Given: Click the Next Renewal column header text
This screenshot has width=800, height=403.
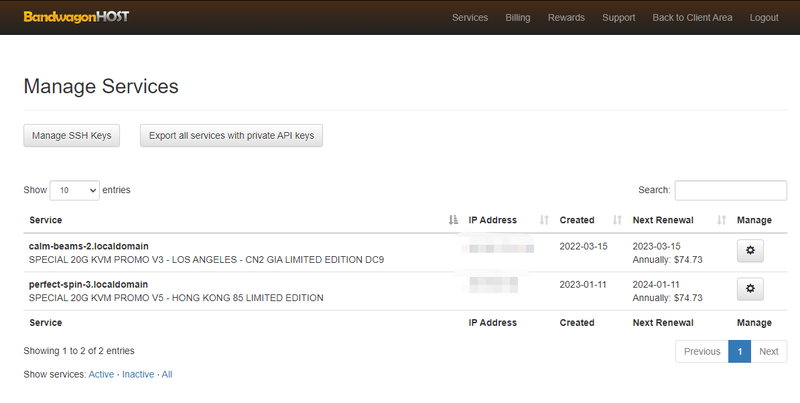Looking at the screenshot, I should pos(663,220).
